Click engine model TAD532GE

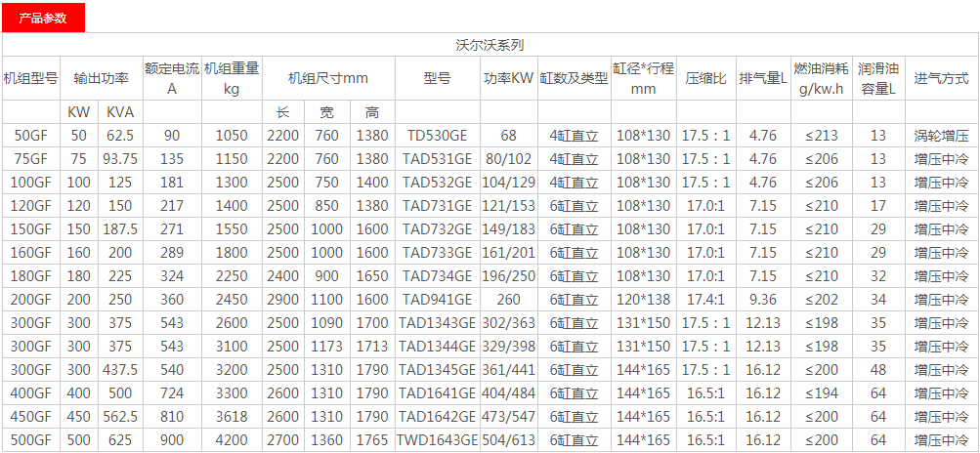point(437,183)
